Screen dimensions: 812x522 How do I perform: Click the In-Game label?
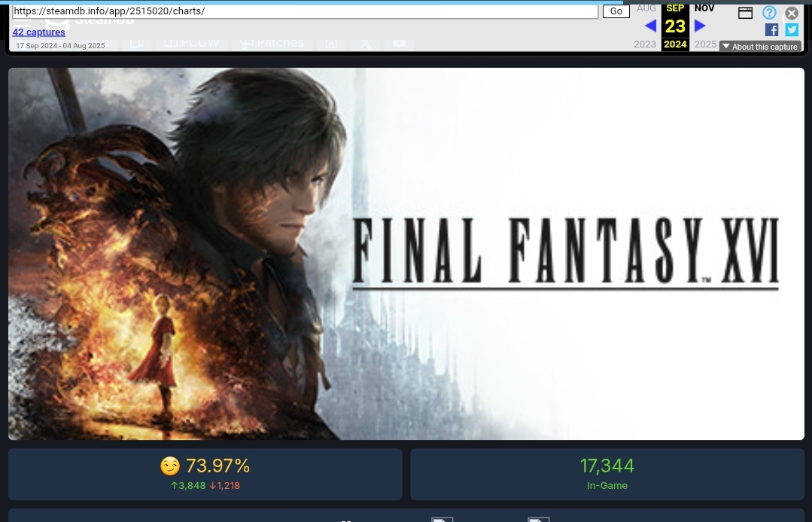(x=607, y=486)
